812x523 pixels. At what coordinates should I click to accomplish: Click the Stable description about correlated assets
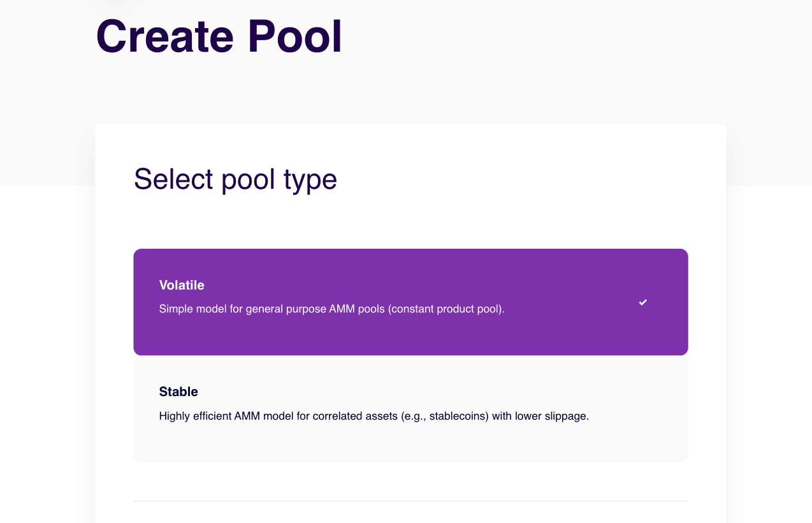point(373,416)
